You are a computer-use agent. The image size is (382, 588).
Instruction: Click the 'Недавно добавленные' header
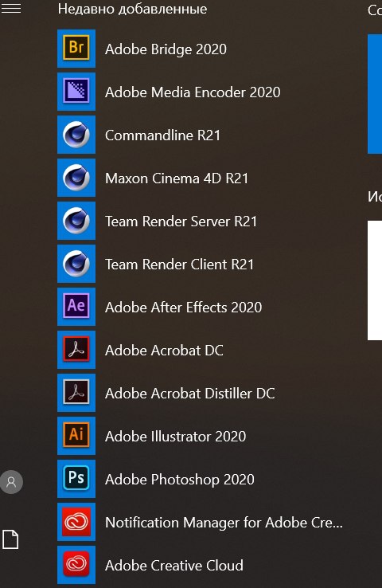(x=133, y=9)
